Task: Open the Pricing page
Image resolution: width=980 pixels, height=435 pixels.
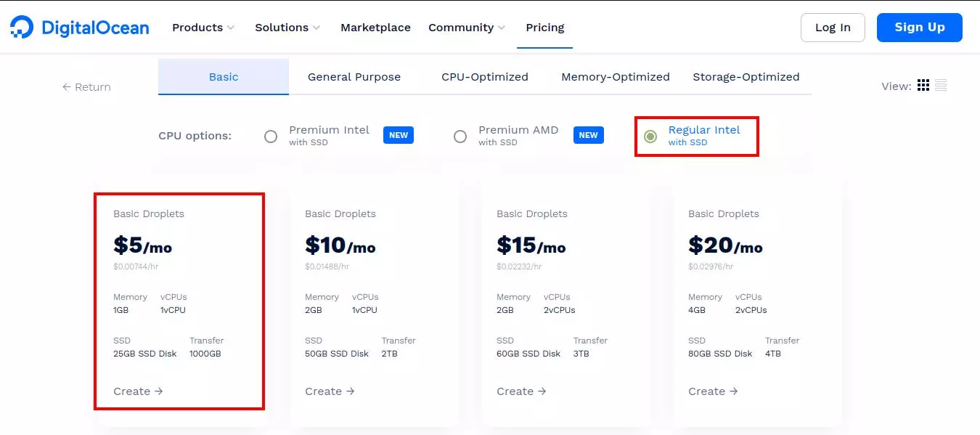Action: [x=545, y=28]
